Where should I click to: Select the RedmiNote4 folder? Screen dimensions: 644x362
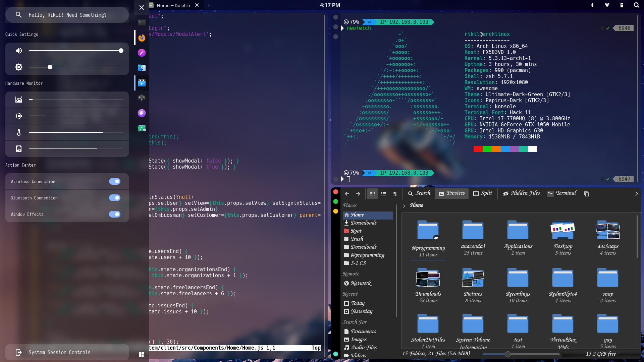pos(563,285)
